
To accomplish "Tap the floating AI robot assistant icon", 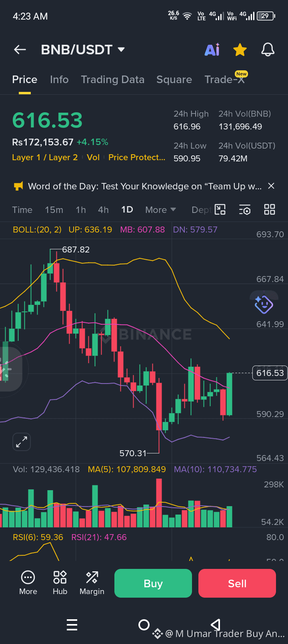I will (x=264, y=305).
